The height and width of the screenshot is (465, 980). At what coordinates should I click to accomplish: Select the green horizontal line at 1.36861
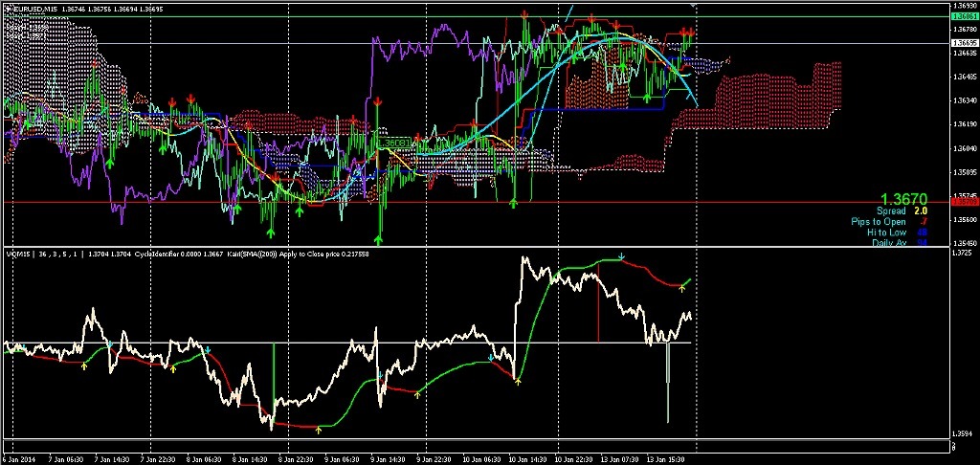(x=475, y=17)
